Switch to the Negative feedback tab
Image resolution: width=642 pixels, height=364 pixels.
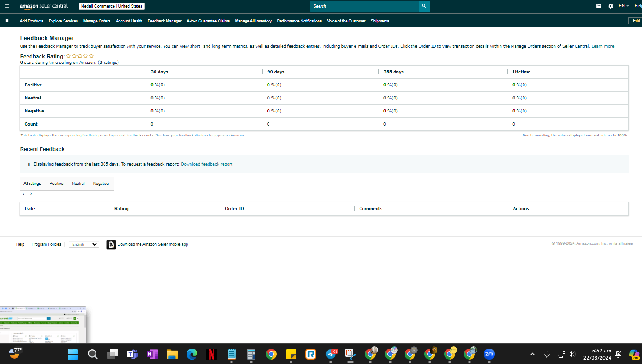click(101, 184)
